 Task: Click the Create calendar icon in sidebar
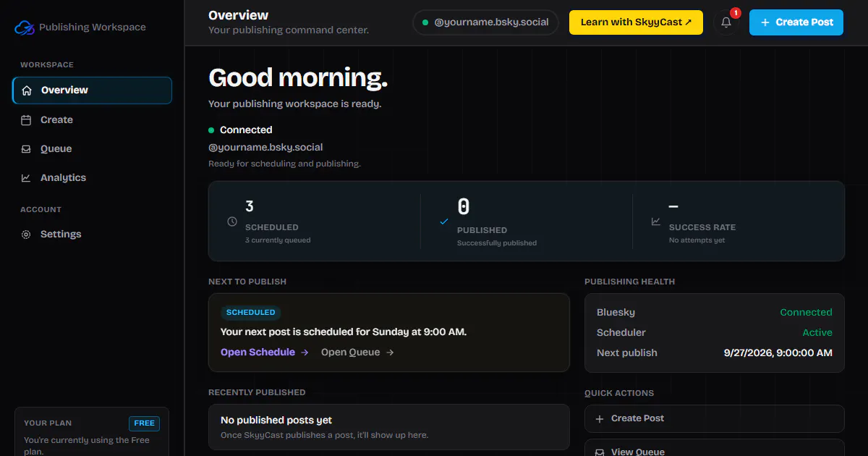point(26,120)
